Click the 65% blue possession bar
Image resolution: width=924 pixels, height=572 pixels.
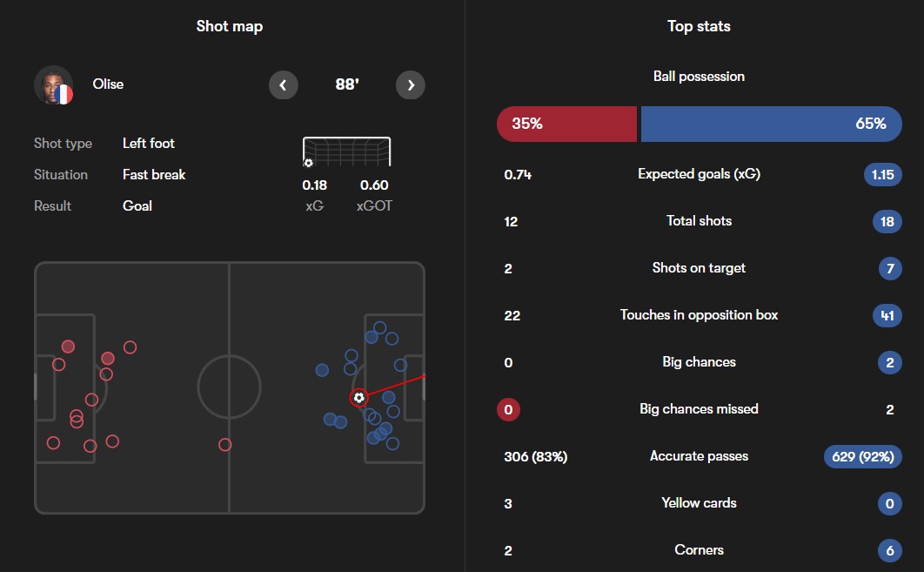pos(772,124)
